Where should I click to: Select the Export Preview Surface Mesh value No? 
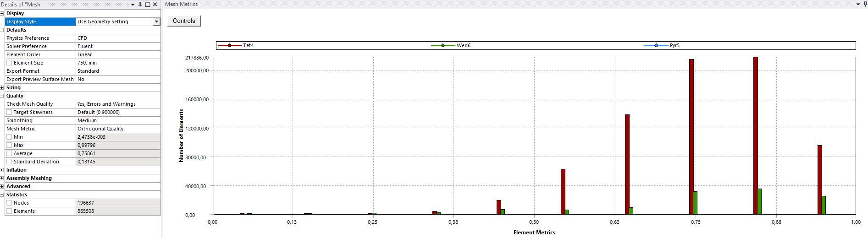pyautogui.click(x=118, y=79)
